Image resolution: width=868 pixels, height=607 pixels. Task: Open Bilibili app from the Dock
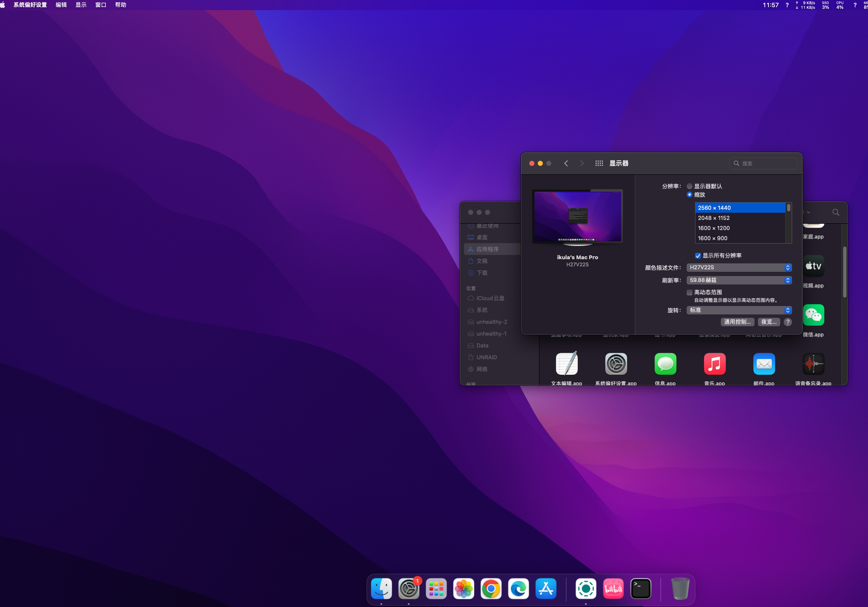613,588
